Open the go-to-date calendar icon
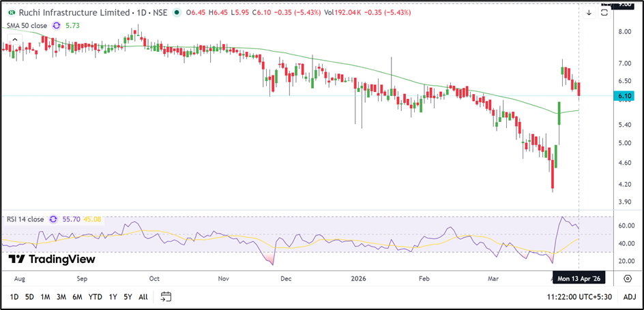644x310 pixels. coord(166,296)
